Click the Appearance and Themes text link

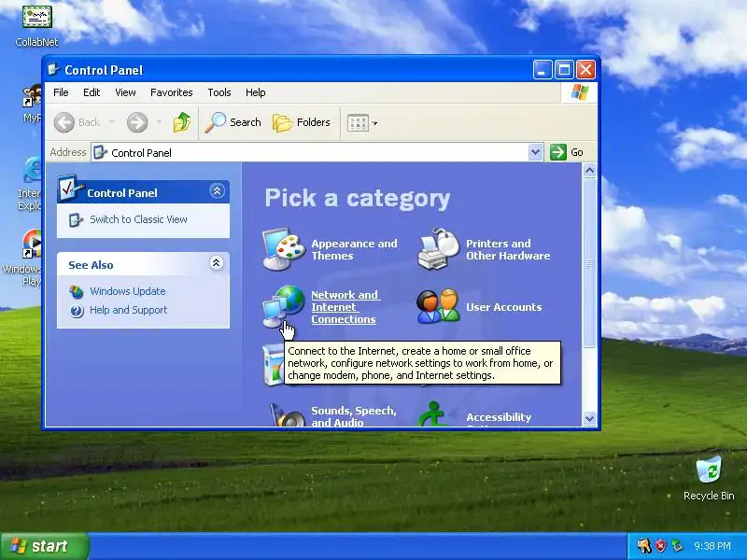pyautogui.click(x=354, y=249)
